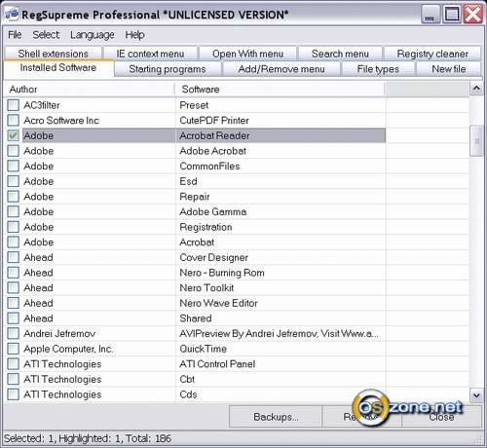Select the Installed Software tab
Image resolution: width=487 pixels, height=448 pixels.
[58, 68]
